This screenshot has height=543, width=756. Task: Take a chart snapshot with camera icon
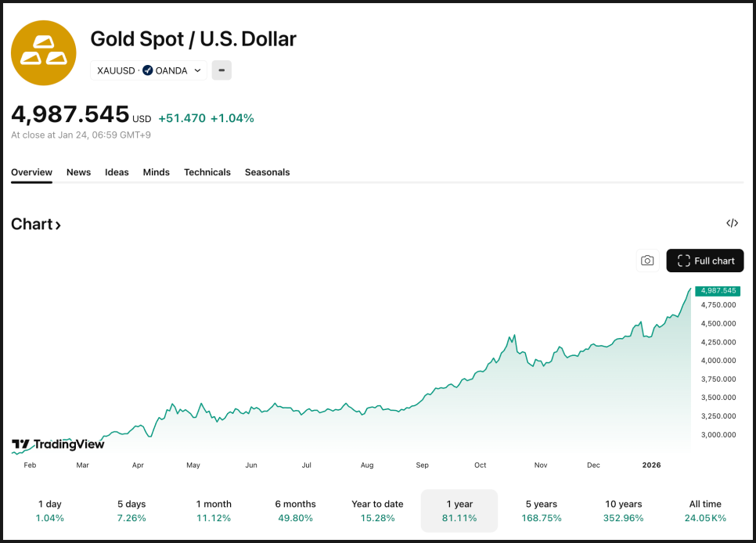pyautogui.click(x=647, y=261)
